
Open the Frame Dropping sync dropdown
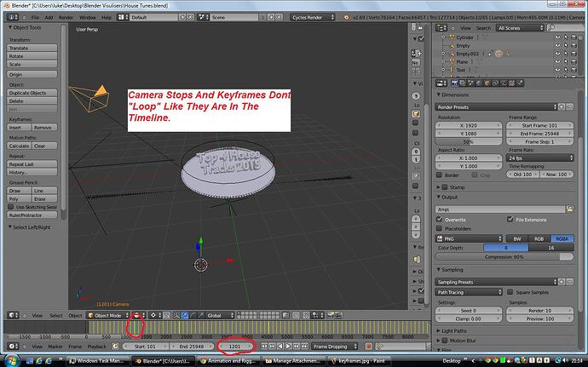click(333, 347)
